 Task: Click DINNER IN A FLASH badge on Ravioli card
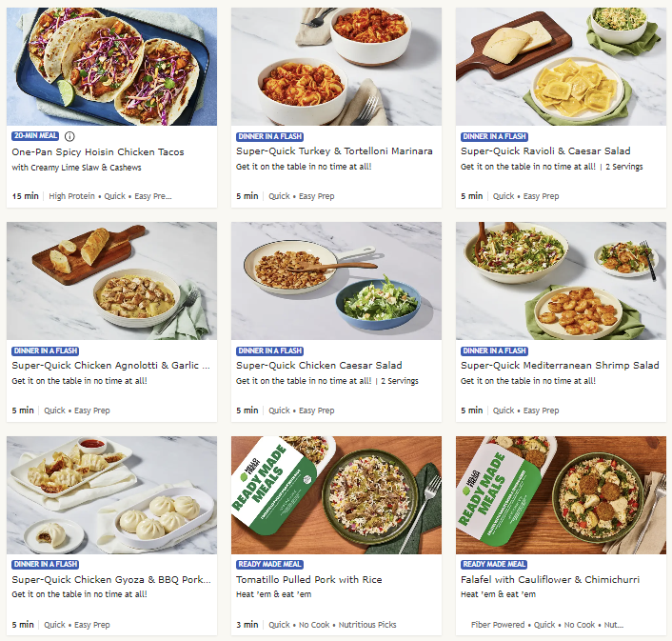495,137
